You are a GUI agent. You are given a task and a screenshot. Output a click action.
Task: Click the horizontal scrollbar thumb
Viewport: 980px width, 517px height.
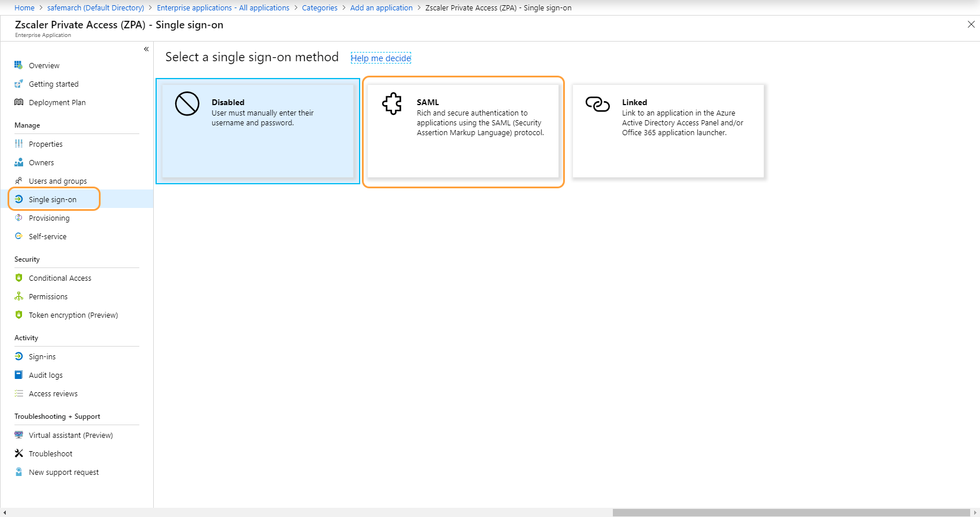[x=791, y=512]
